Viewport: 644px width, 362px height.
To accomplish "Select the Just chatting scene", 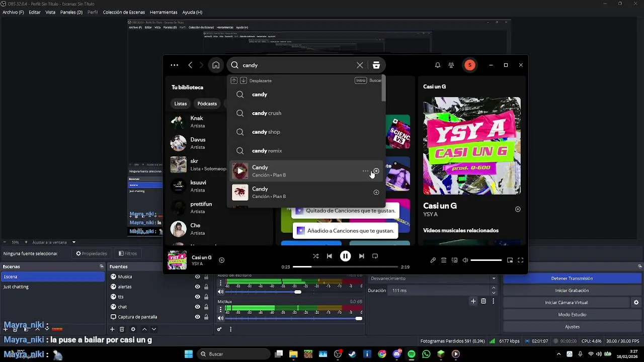I will pos(53,287).
